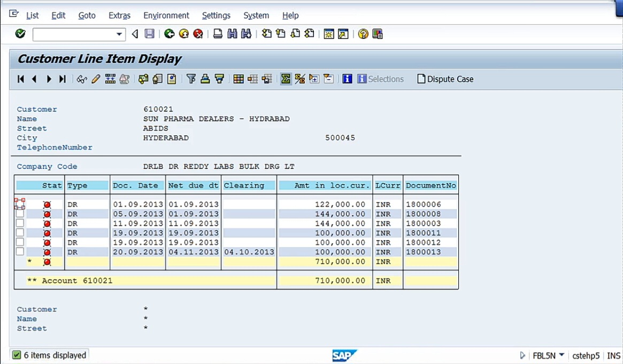This screenshot has width=623, height=364.
Task: Select checkbox for document 1800011
Action: (x=20, y=233)
